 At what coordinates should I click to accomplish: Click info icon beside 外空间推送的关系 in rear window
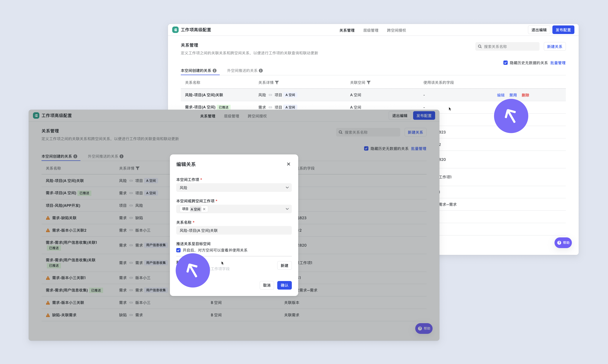click(261, 71)
